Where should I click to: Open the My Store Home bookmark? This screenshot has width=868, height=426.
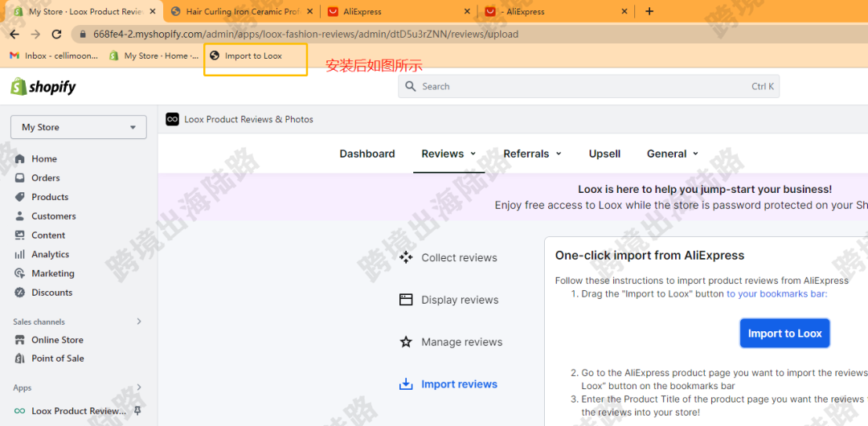tap(154, 55)
